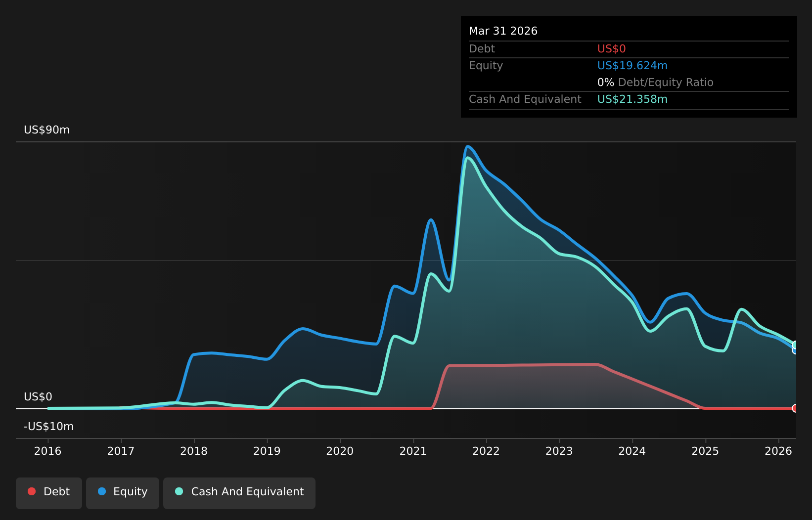Click the 2026 x-axis label

pos(778,451)
